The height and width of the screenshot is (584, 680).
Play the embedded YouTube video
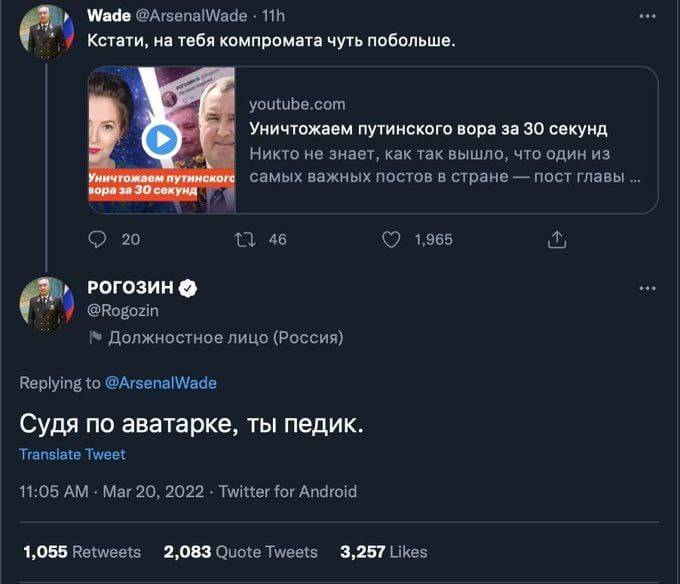(161, 140)
